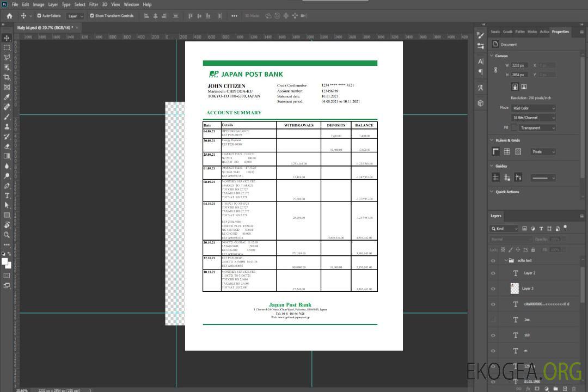The width and height of the screenshot is (588, 392).
Task: Open the Glyphs panel icon
Action: pyautogui.click(x=481, y=88)
